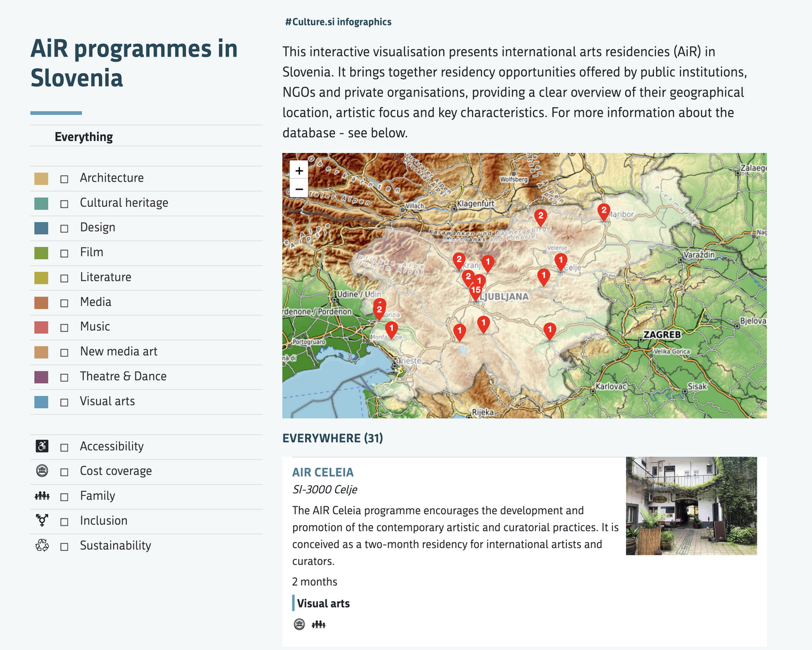Click the SI-3000 Celje address text

325,489
